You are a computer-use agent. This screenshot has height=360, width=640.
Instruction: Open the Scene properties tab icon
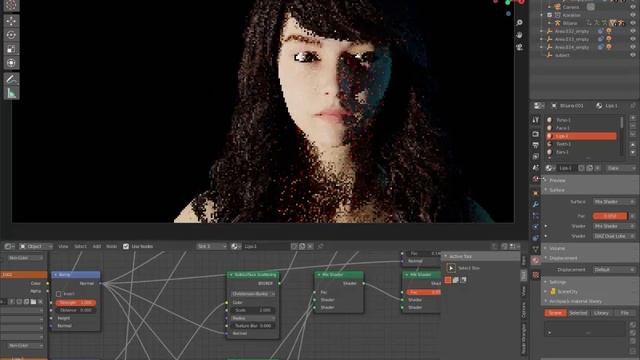[536, 168]
